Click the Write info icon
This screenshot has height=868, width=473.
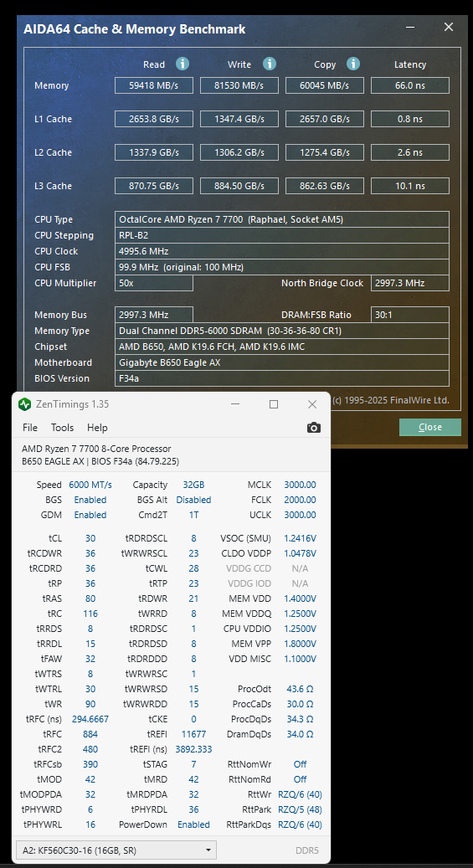(270, 64)
